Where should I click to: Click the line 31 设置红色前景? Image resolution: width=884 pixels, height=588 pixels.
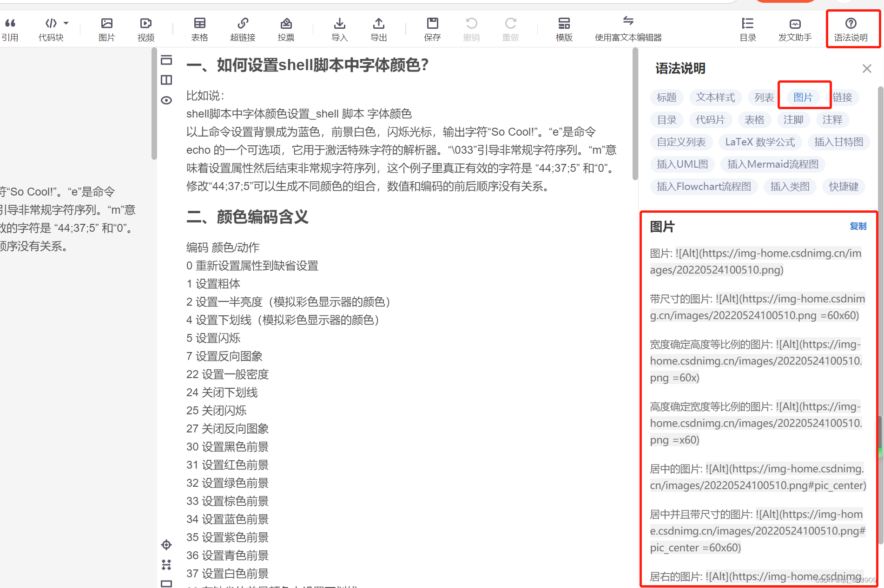pyautogui.click(x=227, y=465)
